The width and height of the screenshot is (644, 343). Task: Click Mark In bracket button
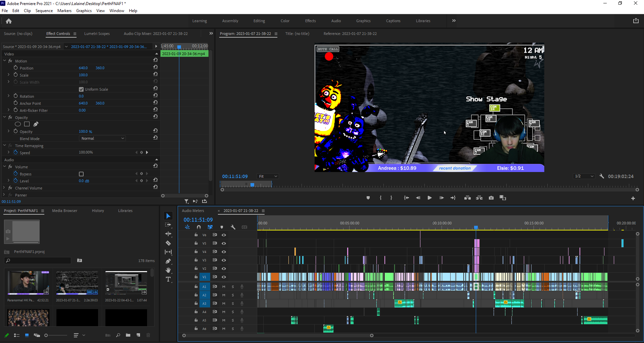(380, 198)
